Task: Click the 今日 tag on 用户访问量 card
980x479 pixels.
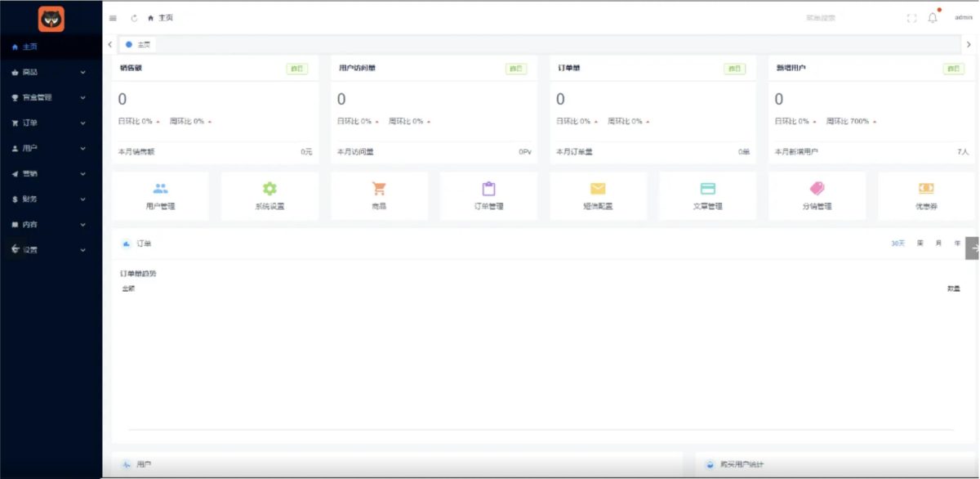Action: [516, 69]
